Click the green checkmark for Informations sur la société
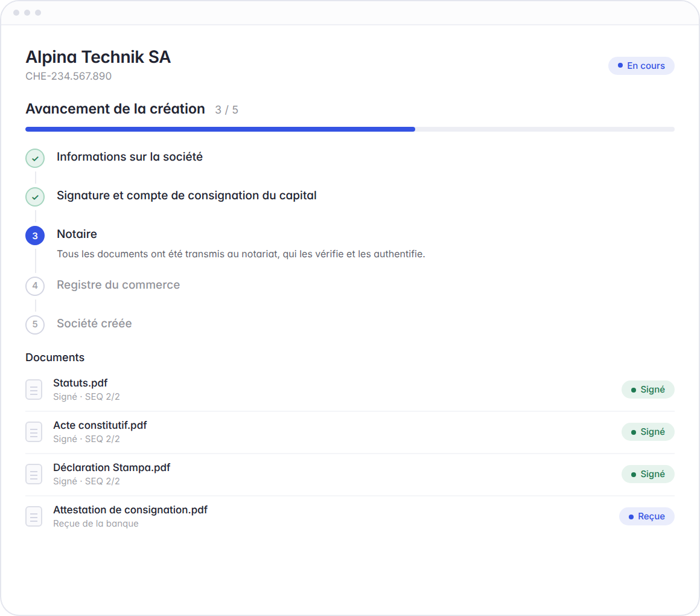 pos(35,158)
